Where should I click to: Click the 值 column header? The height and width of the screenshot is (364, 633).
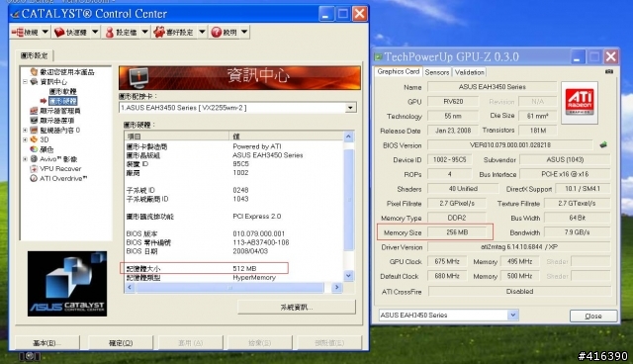pos(286,136)
